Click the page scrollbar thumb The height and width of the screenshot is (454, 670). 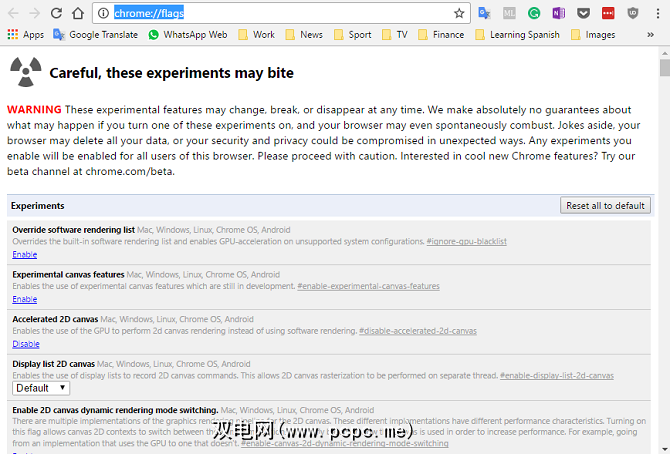tap(664, 68)
